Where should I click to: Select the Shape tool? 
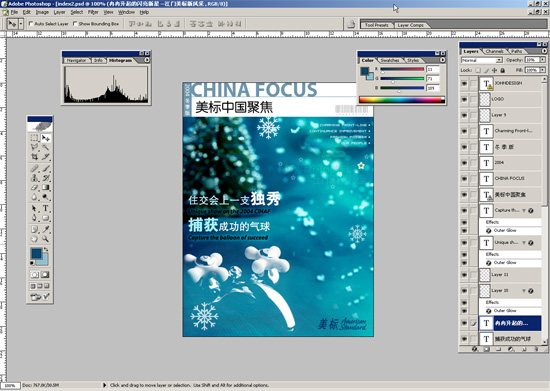click(x=45, y=218)
